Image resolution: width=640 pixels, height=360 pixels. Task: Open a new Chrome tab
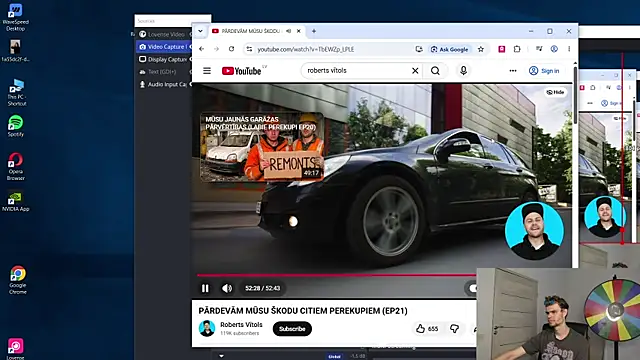314,31
